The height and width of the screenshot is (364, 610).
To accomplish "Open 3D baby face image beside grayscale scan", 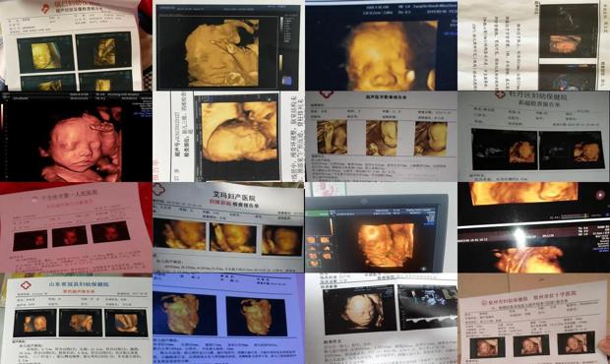I will click(359, 310).
